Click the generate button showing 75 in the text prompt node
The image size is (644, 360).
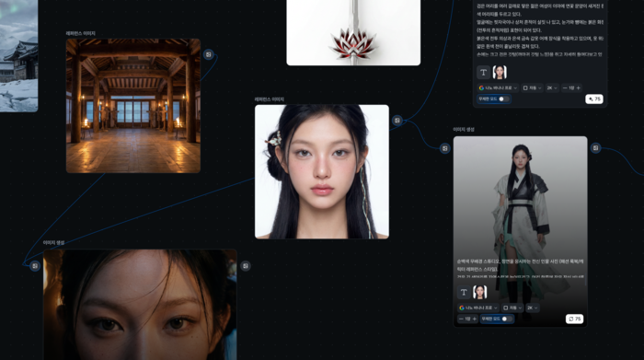tap(594, 99)
